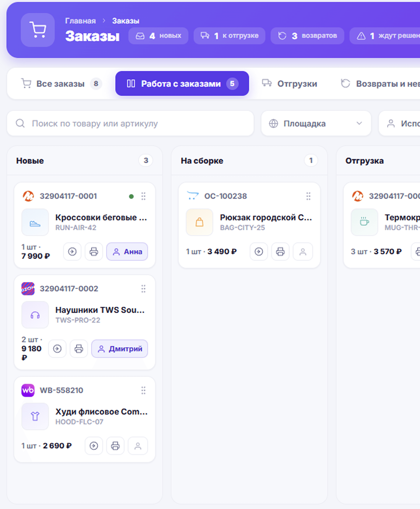
Task: Click the sneaker thumbnail for RUN-AIR-42
Action: (35, 222)
